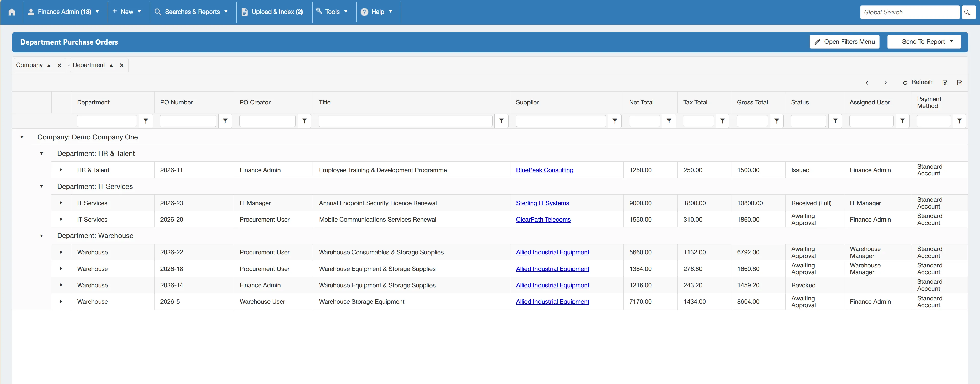This screenshot has width=980, height=384.
Task: Export grid to Excel icon
Action: click(x=945, y=82)
